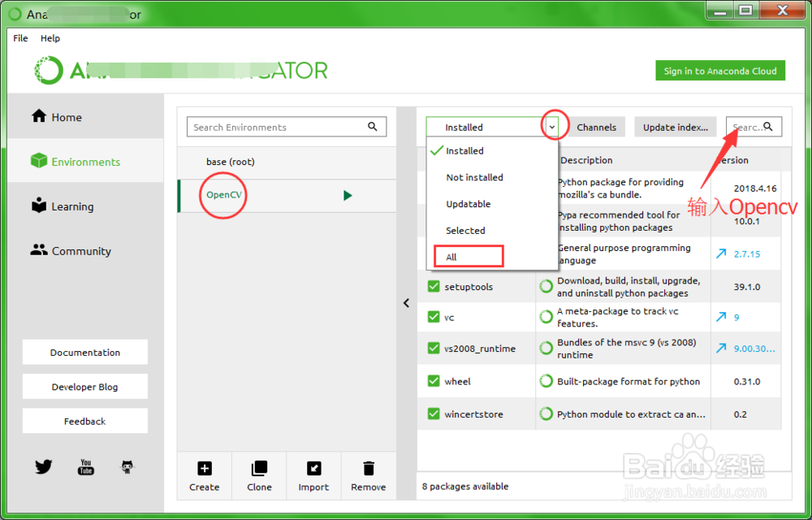The image size is (812, 520).
Task: Toggle the wheel package checkbox
Action: [x=434, y=381]
